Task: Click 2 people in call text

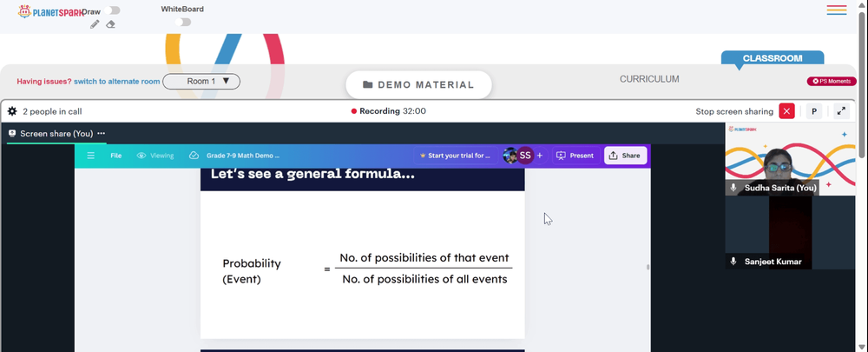Action: [x=53, y=111]
